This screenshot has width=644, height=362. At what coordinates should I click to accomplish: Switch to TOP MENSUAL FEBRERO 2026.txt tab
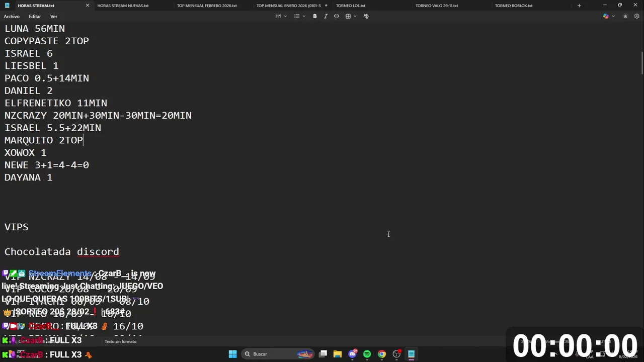click(207, 6)
